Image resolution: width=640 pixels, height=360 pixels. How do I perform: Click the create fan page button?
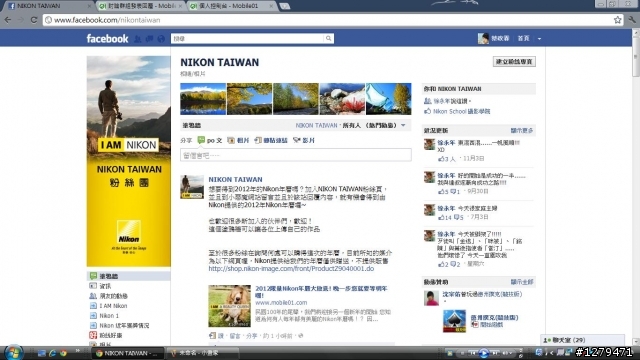514,62
